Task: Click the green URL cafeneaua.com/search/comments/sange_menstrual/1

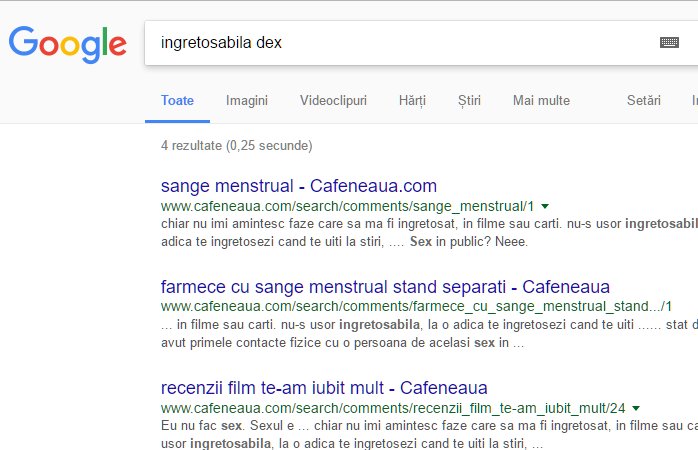Action: coord(347,206)
